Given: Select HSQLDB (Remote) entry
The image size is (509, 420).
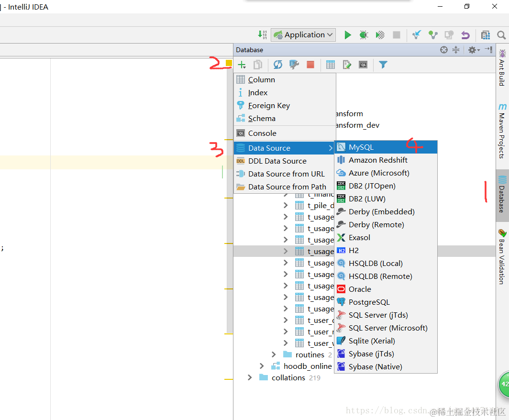Looking at the screenshot, I should [386, 276].
